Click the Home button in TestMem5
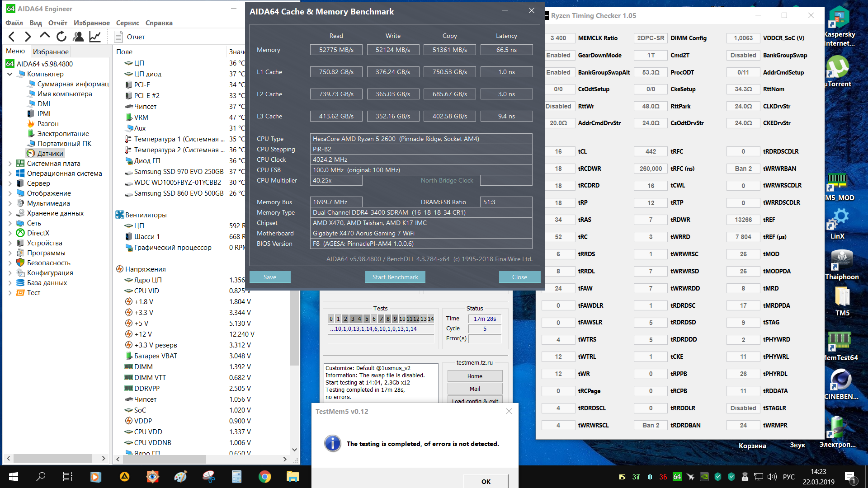Viewport: 868px width, 488px height. click(x=475, y=376)
